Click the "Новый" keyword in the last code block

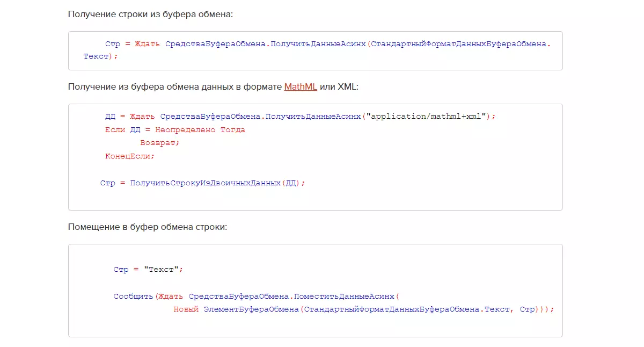(x=186, y=309)
